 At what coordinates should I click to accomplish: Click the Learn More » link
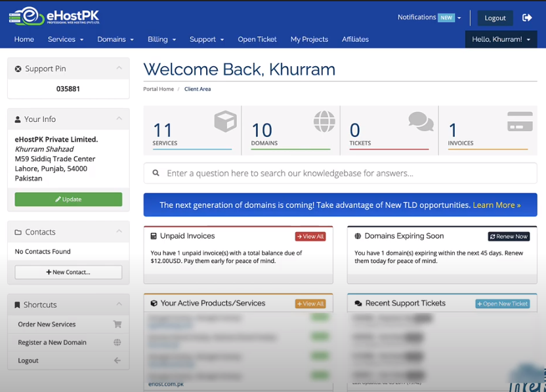click(497, 205)
